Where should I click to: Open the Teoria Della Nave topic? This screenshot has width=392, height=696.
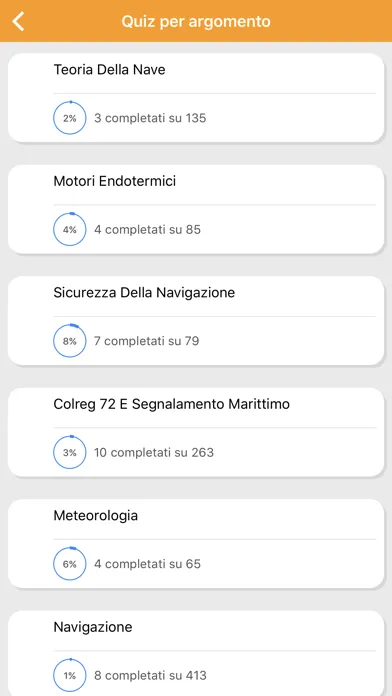(196, 98)
